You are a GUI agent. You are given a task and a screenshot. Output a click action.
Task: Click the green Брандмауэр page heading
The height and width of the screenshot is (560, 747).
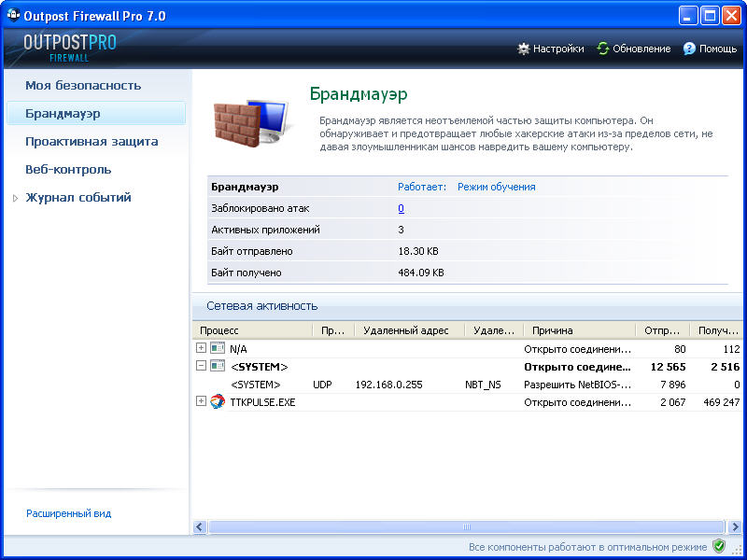[x=359, y=94]
